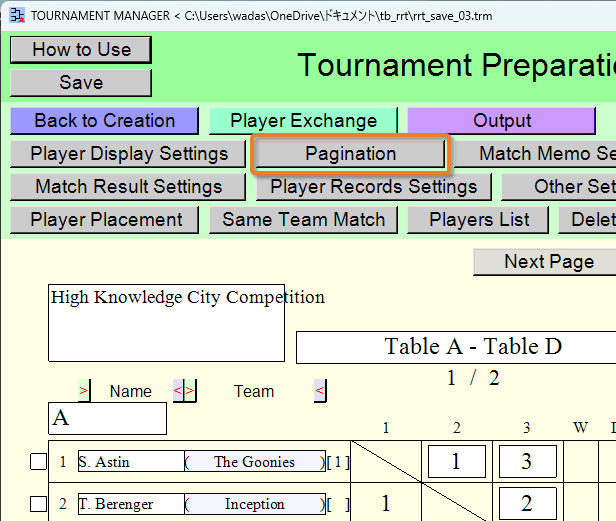The image size is (616, 521).
Task: Select S. Astin's match cell against opponent 2
Action: click(x=456, y=461)
